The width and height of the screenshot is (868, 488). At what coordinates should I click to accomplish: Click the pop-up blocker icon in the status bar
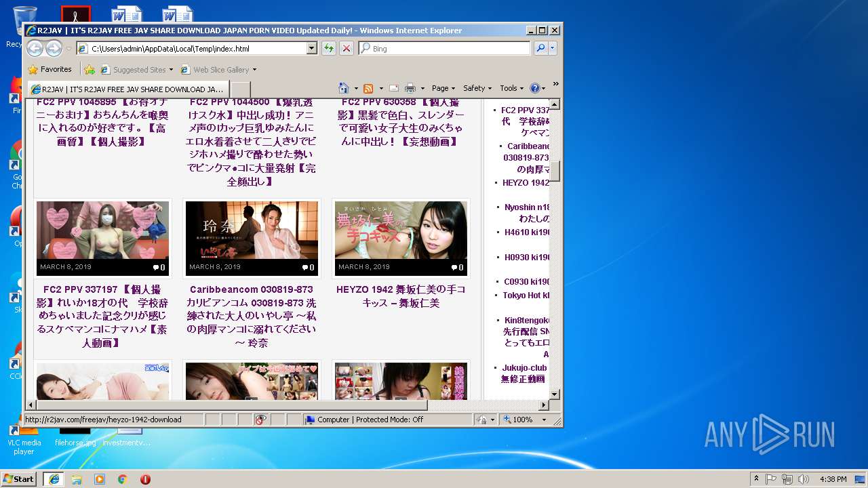260,420
